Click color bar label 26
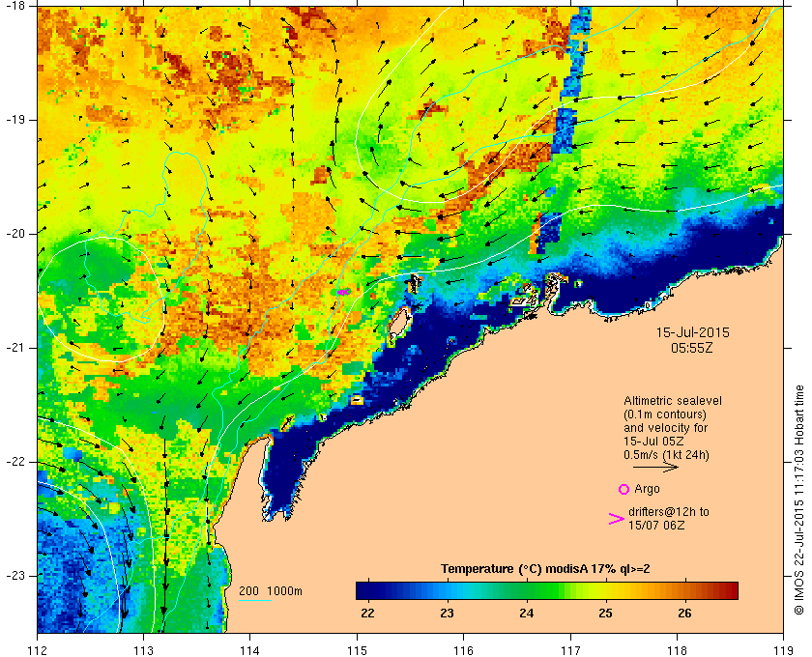Image resolution: width=812 pixels, height=657 pixels. pyautogui.click(x=684, y=614)
